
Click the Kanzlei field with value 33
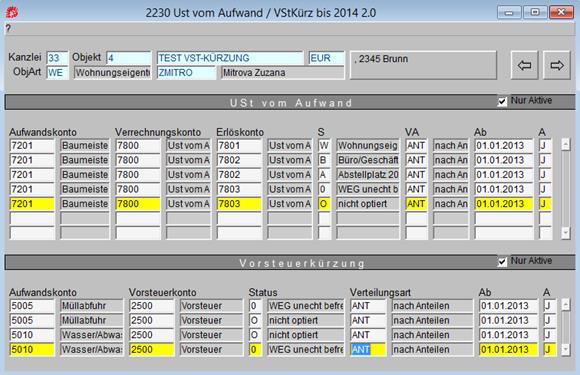pos(57,58)
